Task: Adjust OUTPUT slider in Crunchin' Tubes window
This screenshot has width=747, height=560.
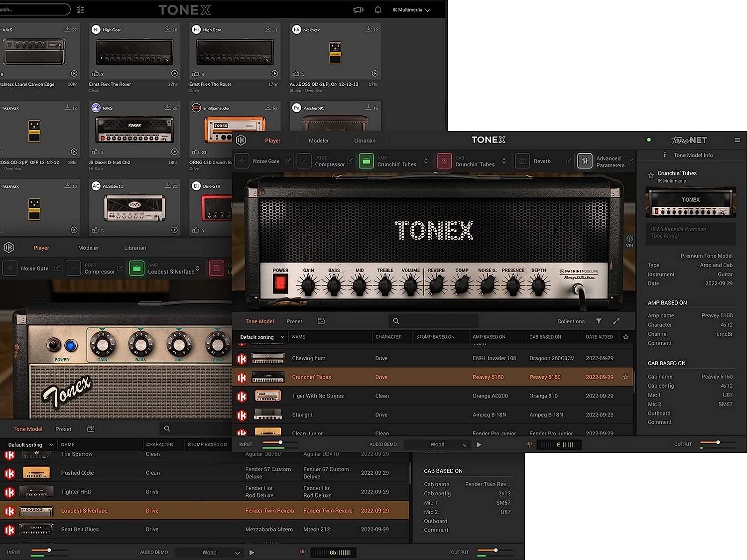Action: (718, 442)
